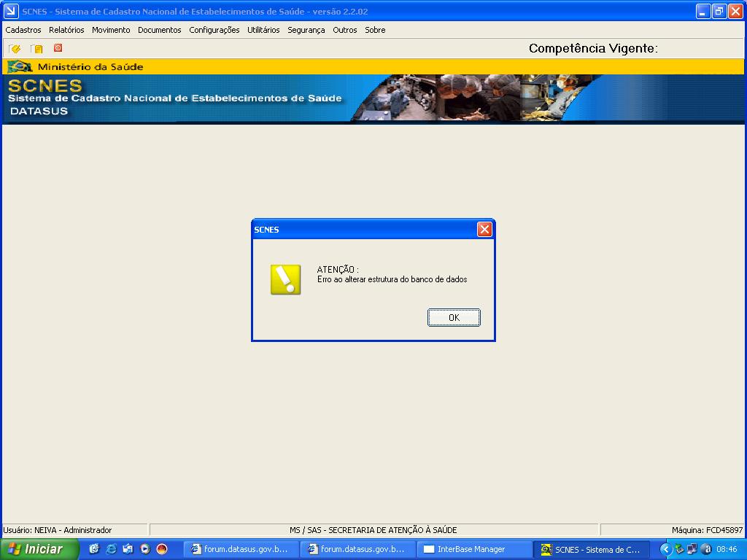Click 'Usuário: NEIVA - Administrador' status text

[x=57, y=530]
